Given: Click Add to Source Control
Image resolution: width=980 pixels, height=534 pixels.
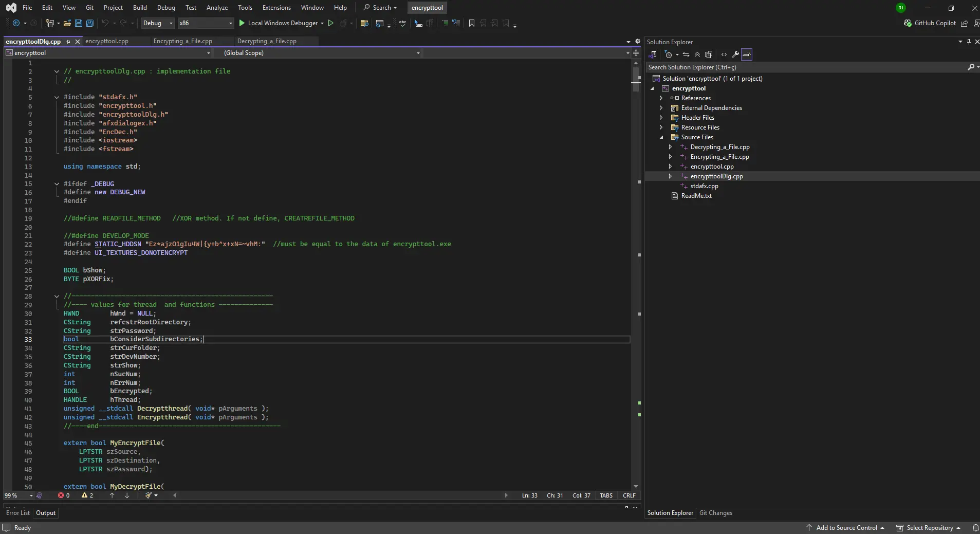Looking at the screenshot, I should [x=845, y=528].
